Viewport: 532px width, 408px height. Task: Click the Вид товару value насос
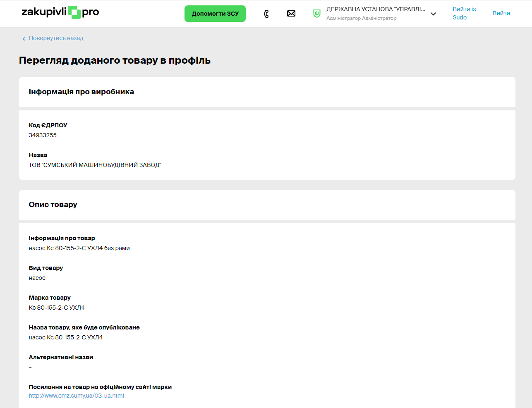point(37,278)
